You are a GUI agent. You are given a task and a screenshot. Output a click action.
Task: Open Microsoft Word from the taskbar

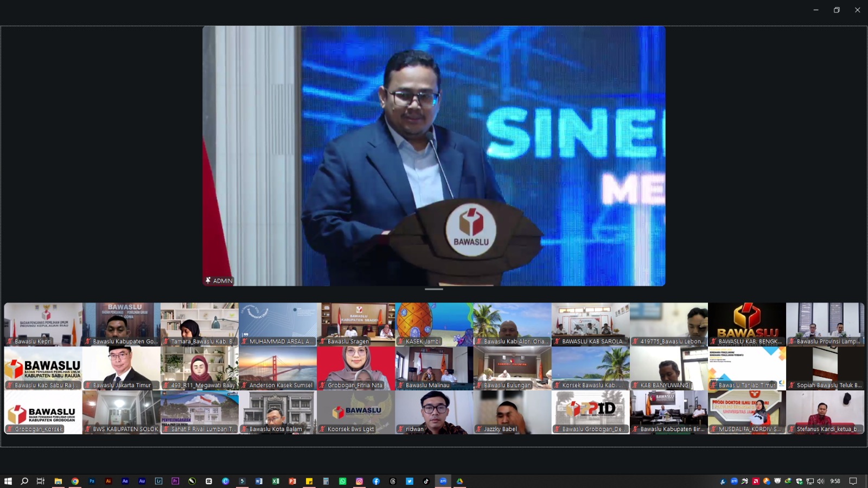pos(259,481)
